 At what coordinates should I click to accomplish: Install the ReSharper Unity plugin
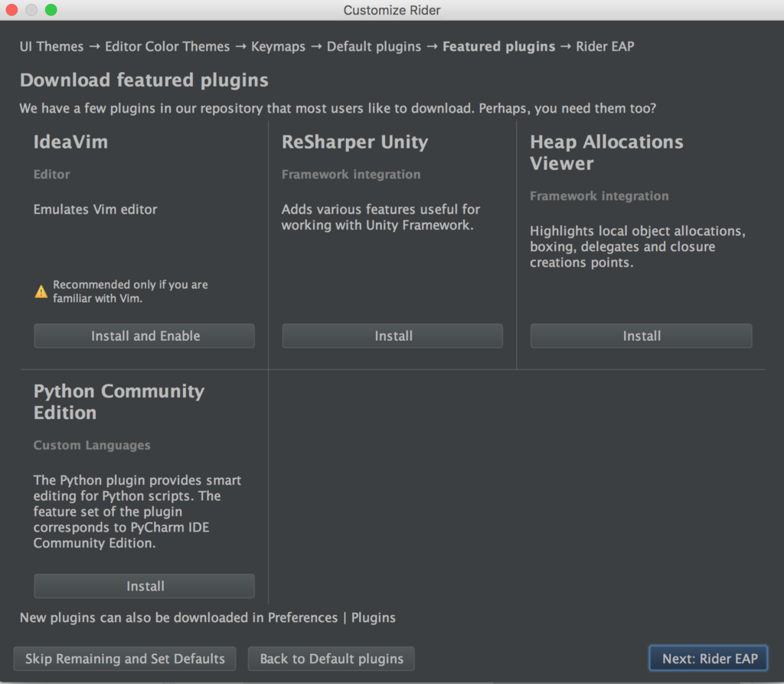[x=393, y=335]
